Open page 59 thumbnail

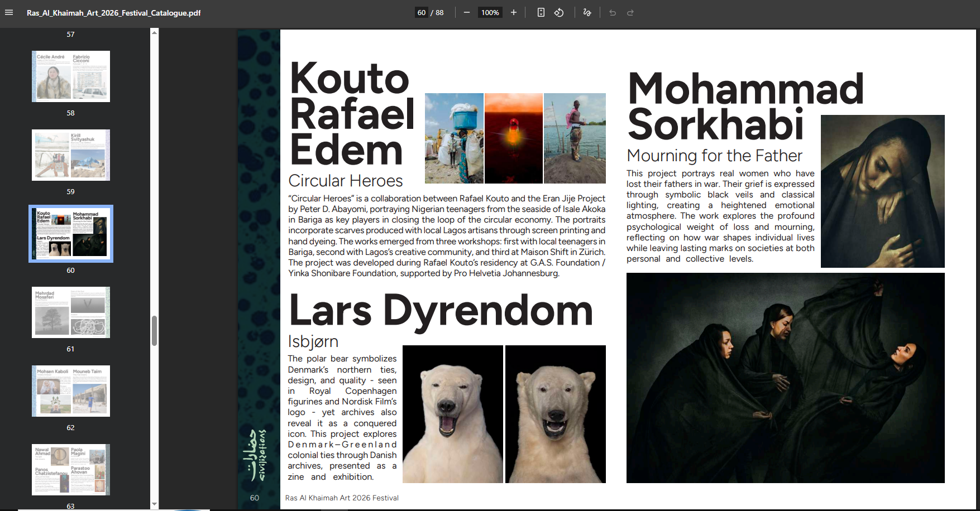(71, 155)
